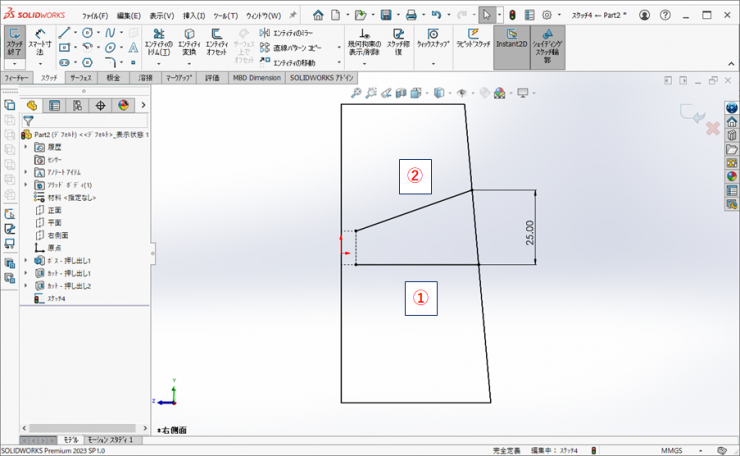Image resolution: width=740 pixels, height=456 pixels.
Task: Click the home icon in the title bar
Action: coord(318,16)
